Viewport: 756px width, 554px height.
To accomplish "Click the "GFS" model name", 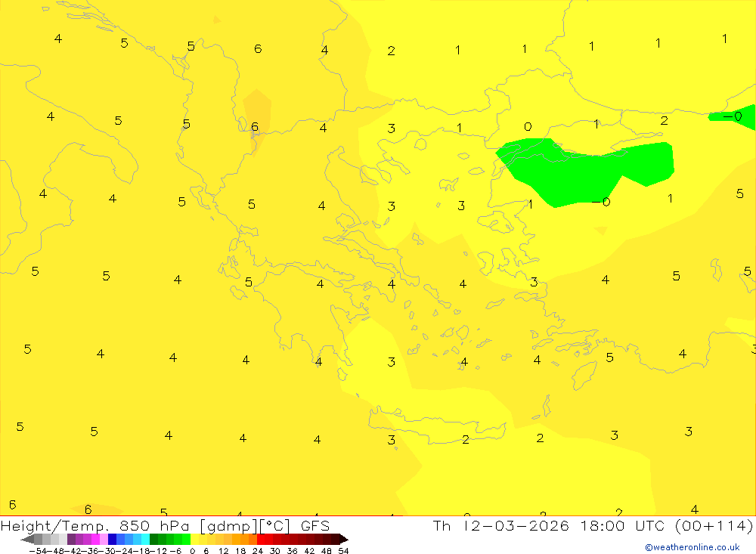I will (315, 526).
